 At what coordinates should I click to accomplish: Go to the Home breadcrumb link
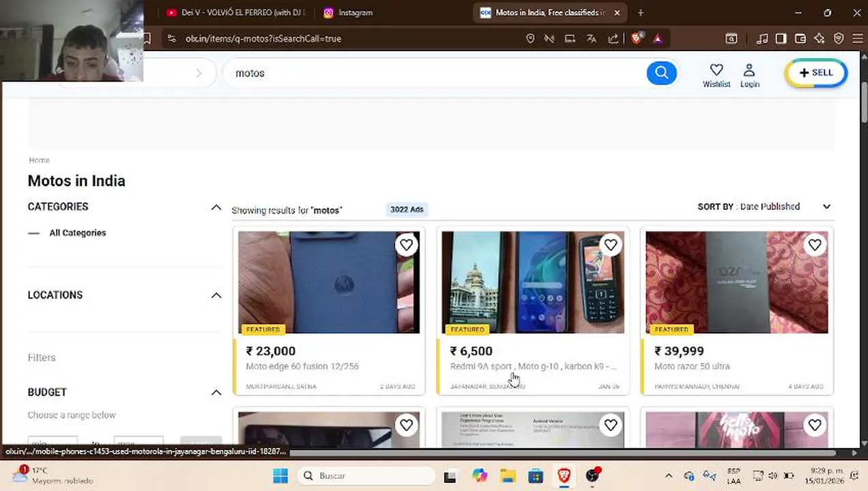(x=39, y=160)
